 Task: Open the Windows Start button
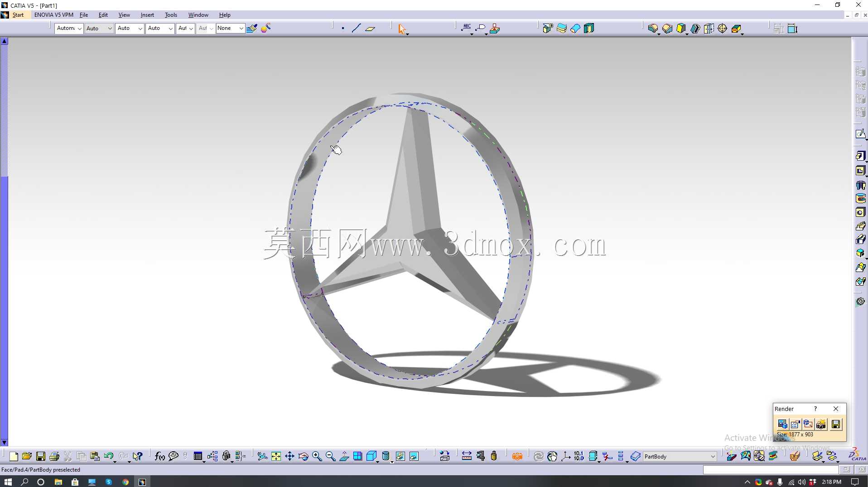pyautogui.click(x=8, y=482)
